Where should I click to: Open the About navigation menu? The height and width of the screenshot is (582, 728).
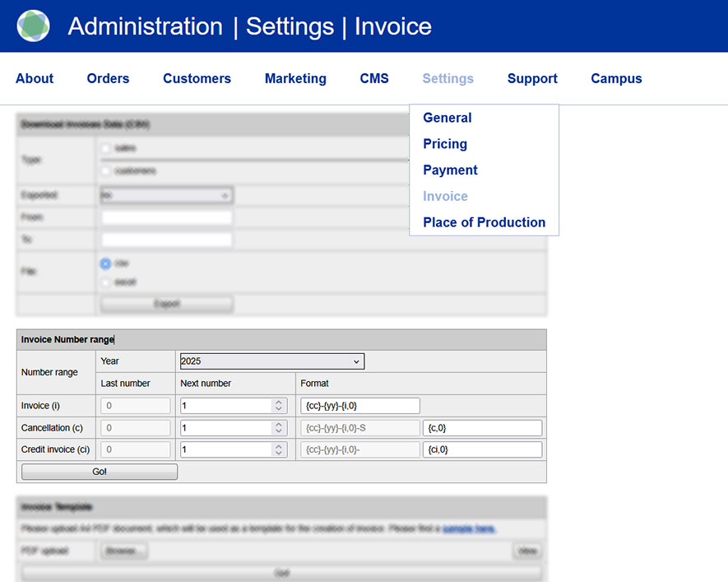click(x=35, y=79)
